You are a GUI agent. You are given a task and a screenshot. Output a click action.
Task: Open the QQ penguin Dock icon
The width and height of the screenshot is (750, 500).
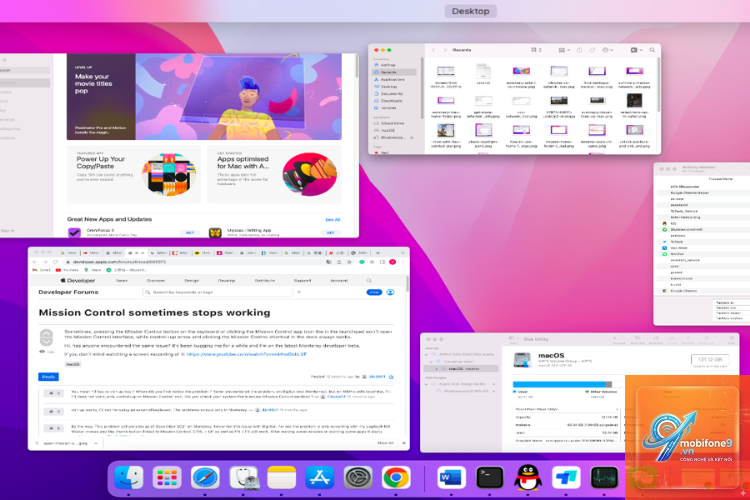528,478
